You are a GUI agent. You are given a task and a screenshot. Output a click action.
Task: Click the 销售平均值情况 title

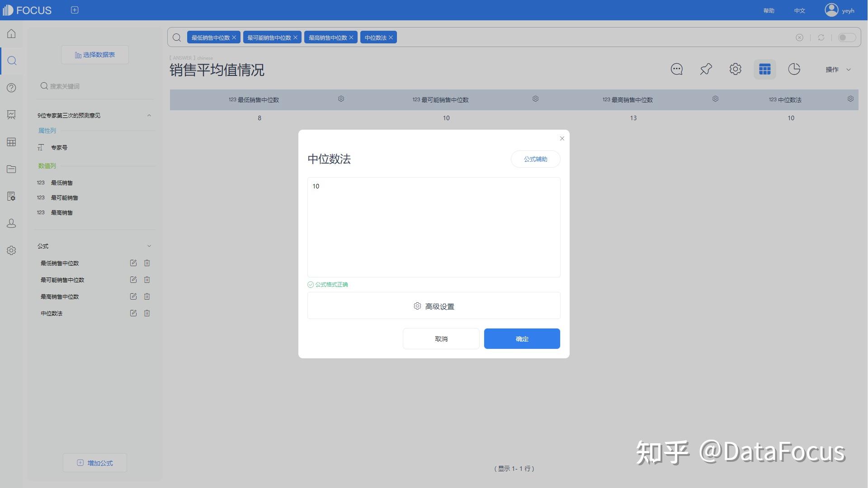tap(217, 70)
